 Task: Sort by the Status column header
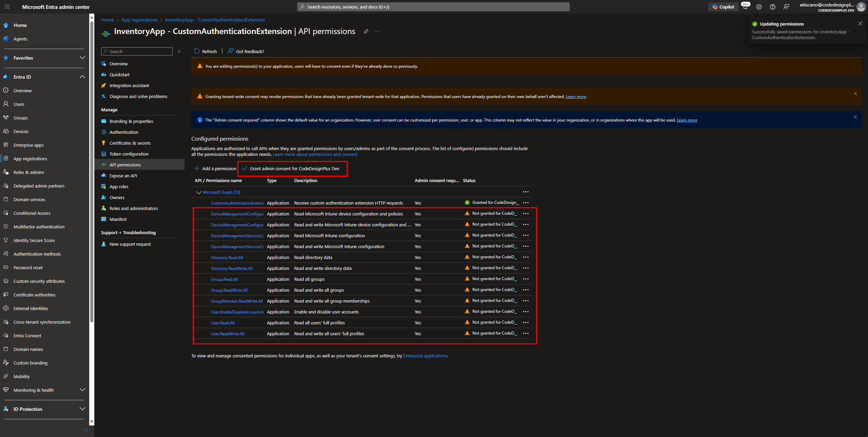[469, 181]
